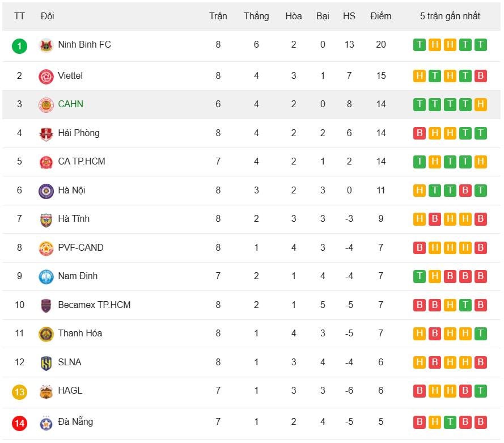Click the Ninh Bình FC club logo
The image size is (504, 443).
point(46,45)
